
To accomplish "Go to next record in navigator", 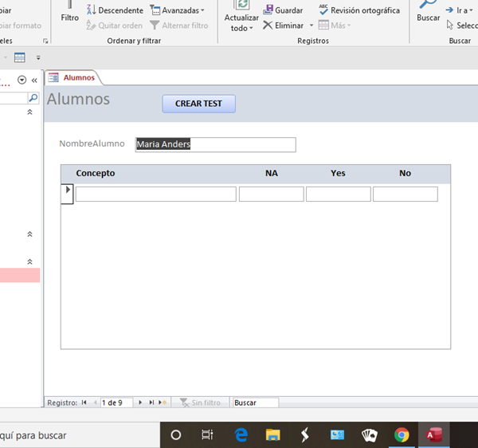I will (141, 403).
